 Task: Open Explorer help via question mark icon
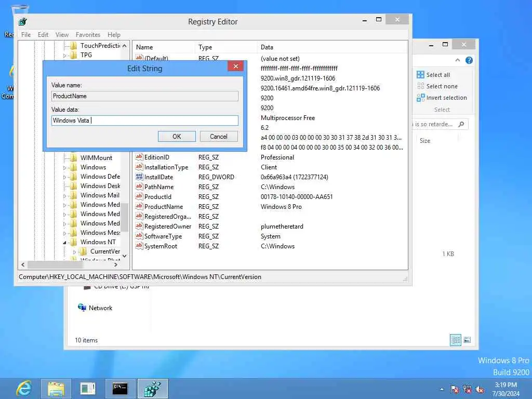pos(469,60)
